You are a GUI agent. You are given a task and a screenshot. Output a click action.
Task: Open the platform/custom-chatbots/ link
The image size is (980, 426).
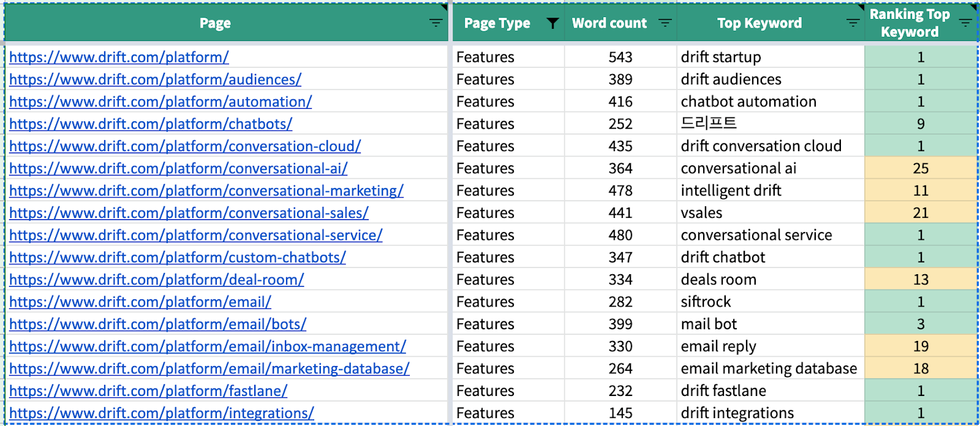[178, 258]
